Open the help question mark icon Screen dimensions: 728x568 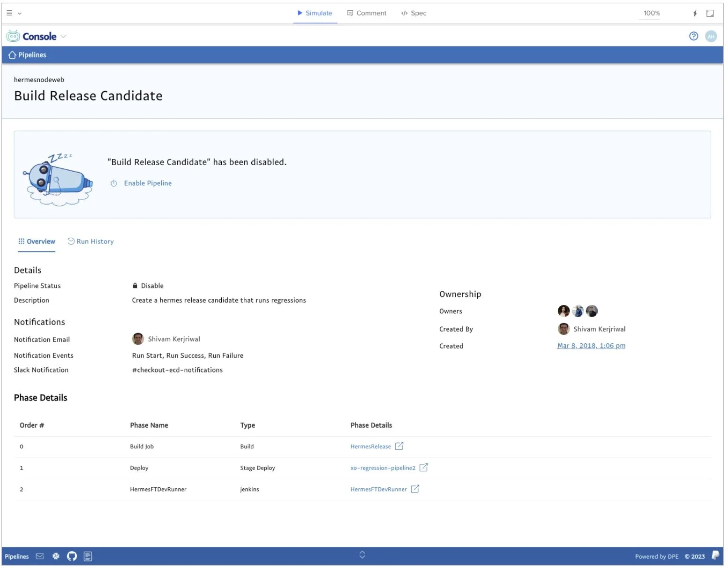pyautogui.click(x=694, y=36)
